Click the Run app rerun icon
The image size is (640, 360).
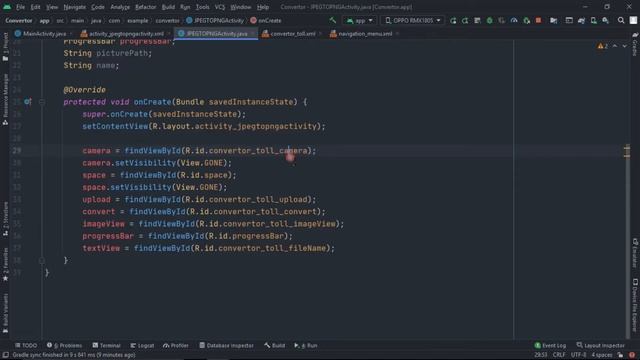click(x=453, y=20)
